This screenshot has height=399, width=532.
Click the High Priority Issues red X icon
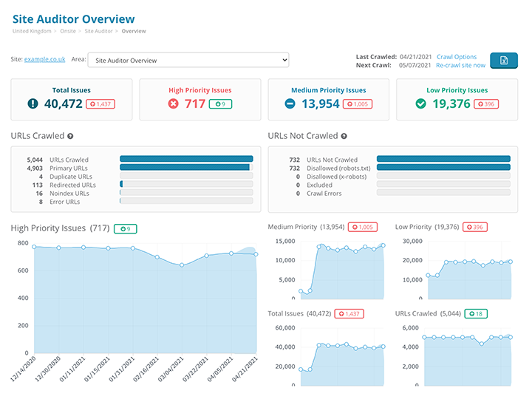tap(174, 104)
